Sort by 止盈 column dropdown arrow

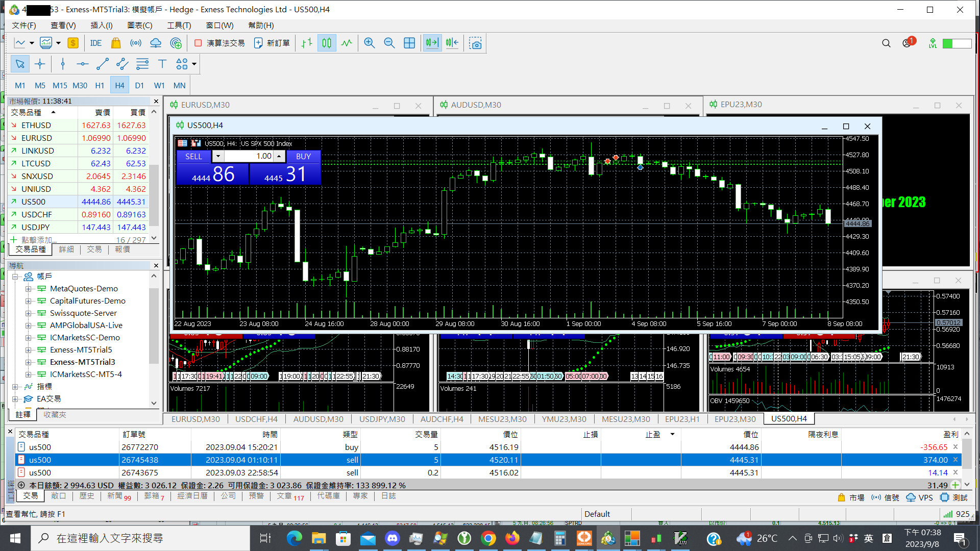[672, 434]
